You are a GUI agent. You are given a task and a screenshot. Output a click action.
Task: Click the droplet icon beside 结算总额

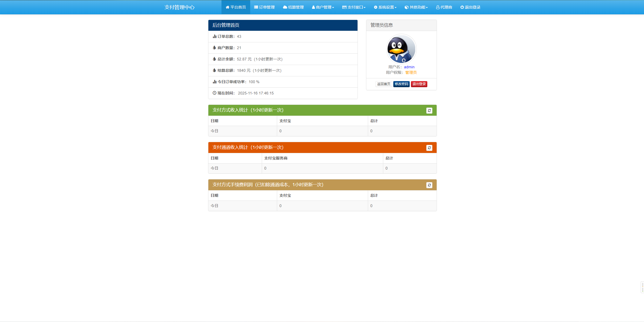(214, 70)
